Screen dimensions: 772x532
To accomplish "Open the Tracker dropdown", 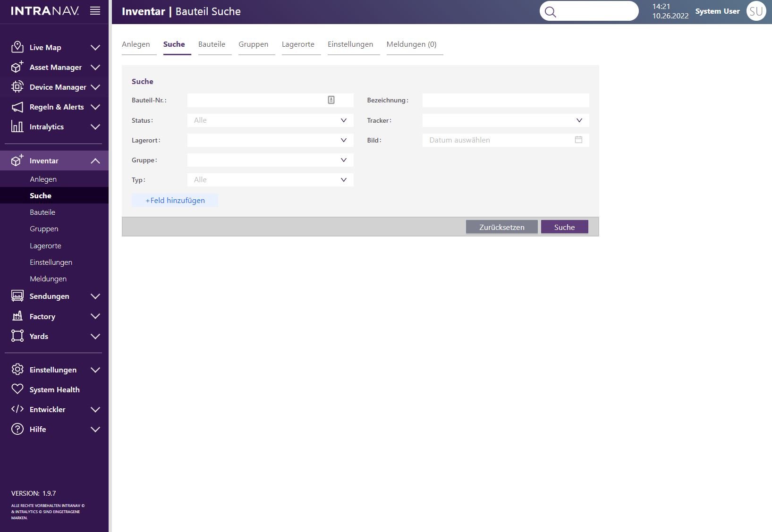I will (x=506, y=120).
